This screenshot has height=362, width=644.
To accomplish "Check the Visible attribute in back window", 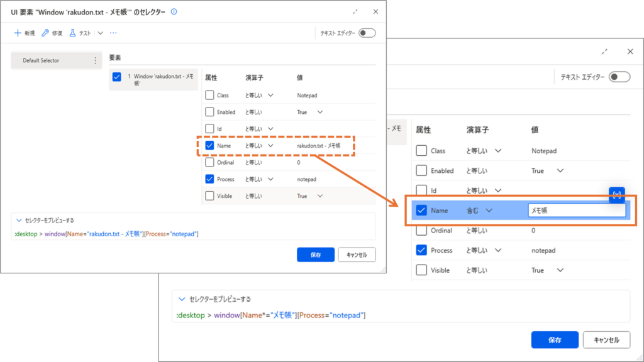I will click(209, 196).
